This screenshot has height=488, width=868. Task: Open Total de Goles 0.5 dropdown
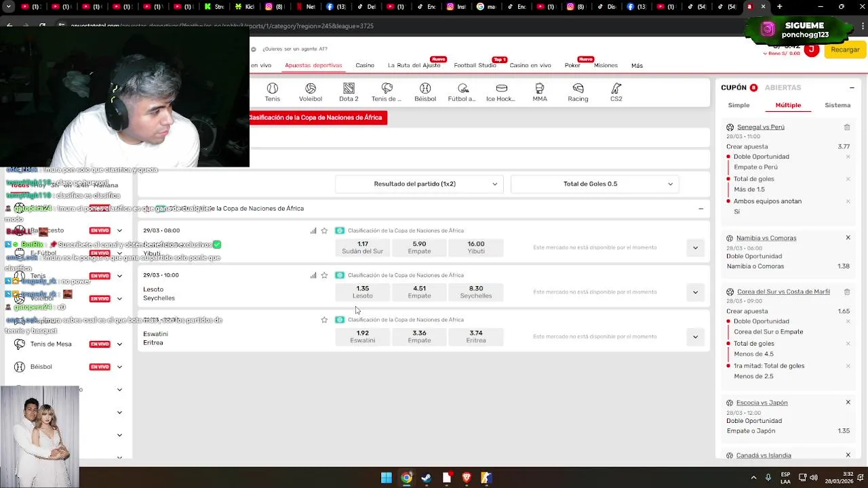pyautogui.click(x=595, y=184)
